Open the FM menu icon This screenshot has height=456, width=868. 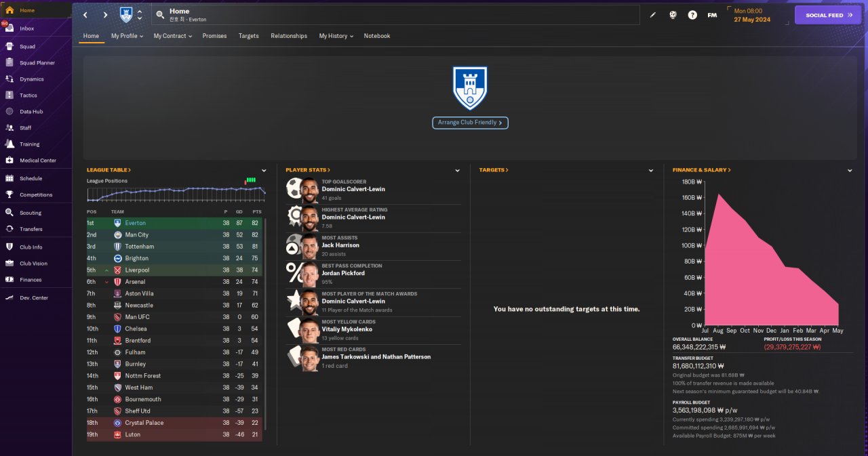(712, 15)
